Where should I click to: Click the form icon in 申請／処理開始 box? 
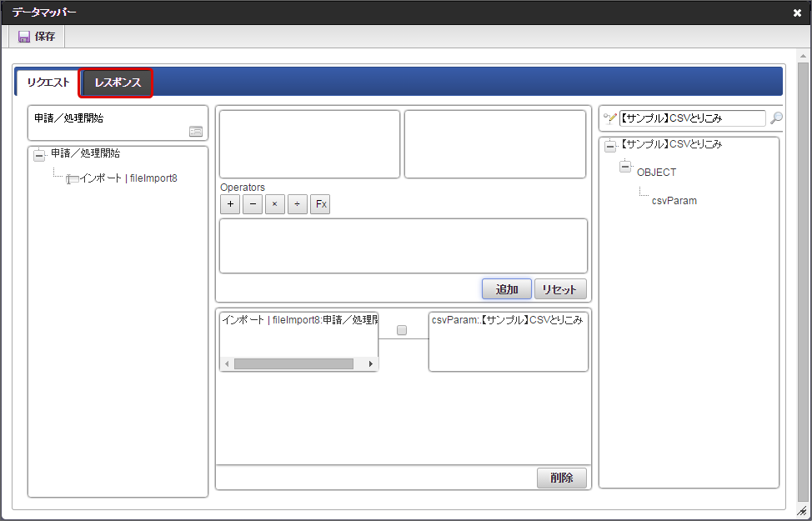tap(196, 132)
